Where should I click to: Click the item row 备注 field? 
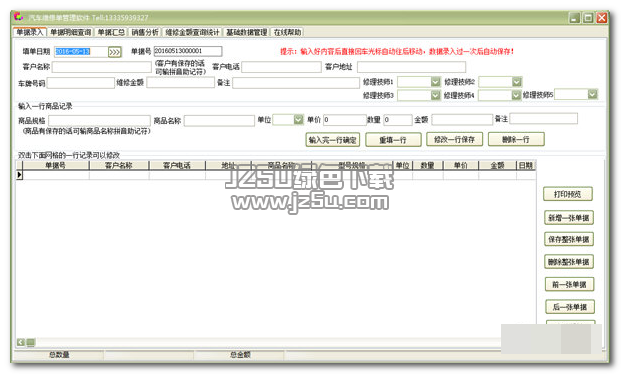[x=543, y=118]
